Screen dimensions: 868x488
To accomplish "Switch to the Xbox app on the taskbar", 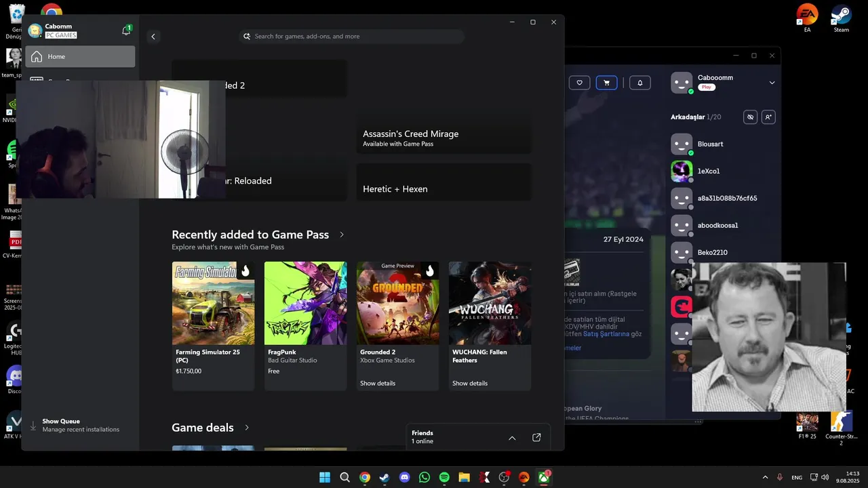I will [x=544, y=477].
